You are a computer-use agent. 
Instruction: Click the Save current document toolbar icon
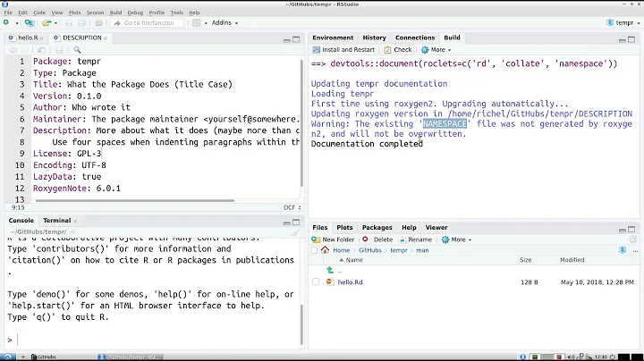[69, 23]
